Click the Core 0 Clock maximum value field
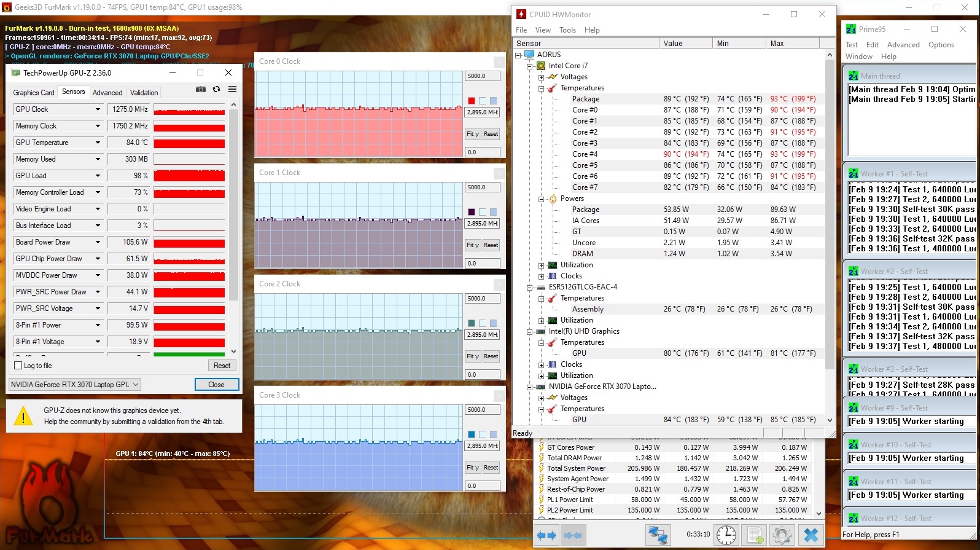980x550 pixels. click(x=482, y=76)
